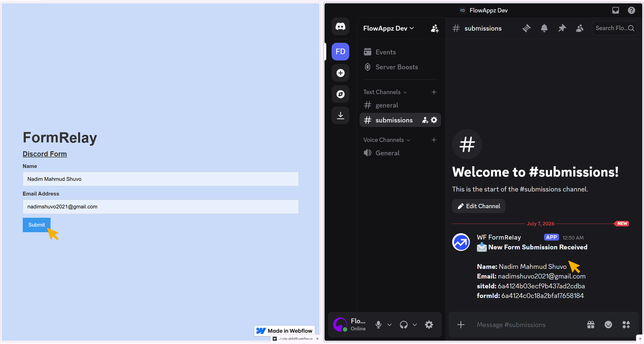
Task: Click the attachment plus in message bar
Action: coord(461,325)
